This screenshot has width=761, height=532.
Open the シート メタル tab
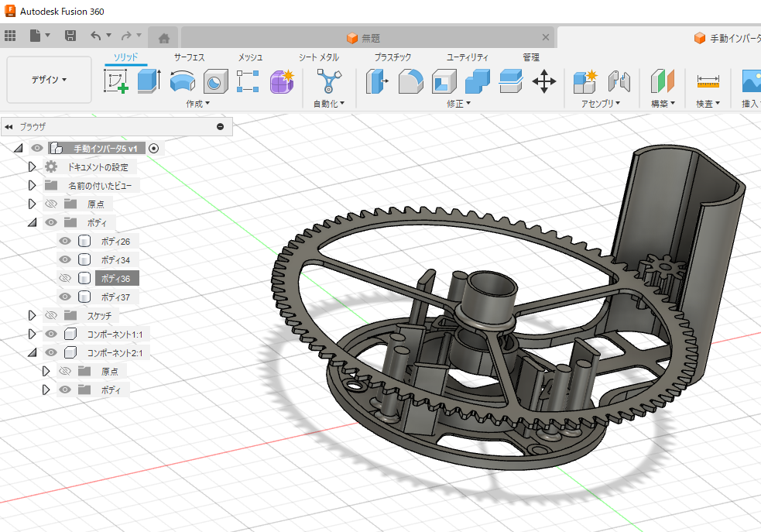[318, 57]
